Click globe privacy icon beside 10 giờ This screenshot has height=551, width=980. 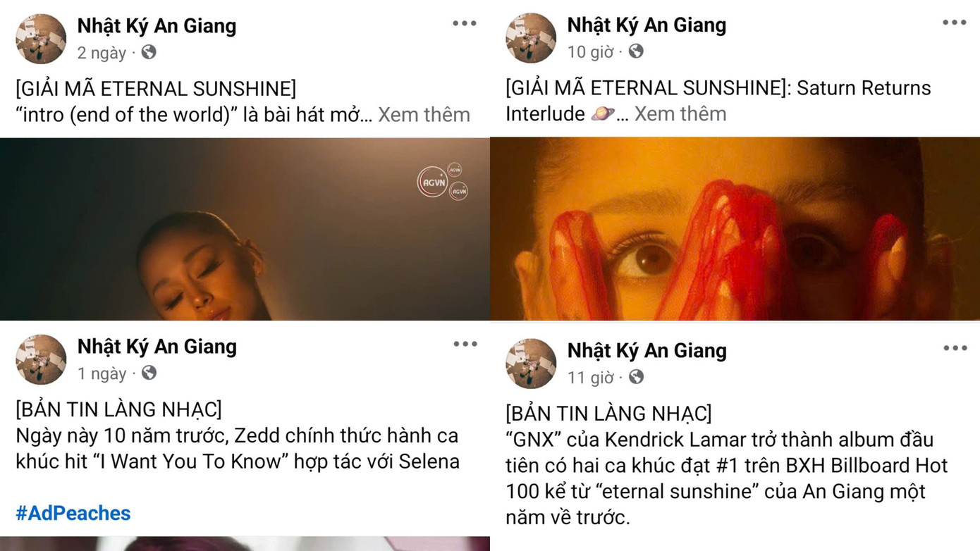(x=636, y=51)
